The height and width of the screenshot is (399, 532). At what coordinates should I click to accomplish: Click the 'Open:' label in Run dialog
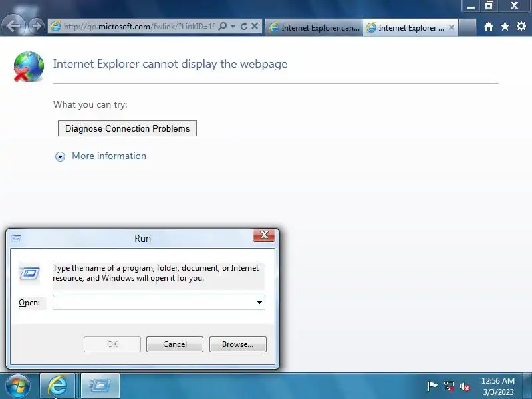tap(29, 303)
